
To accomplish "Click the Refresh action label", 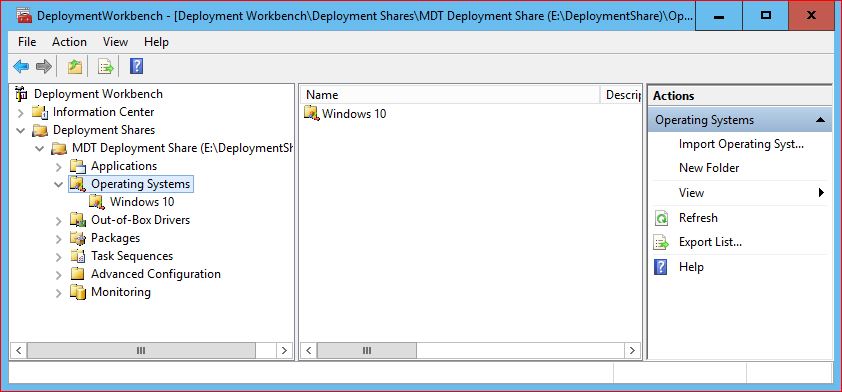I will pos(698,218).
